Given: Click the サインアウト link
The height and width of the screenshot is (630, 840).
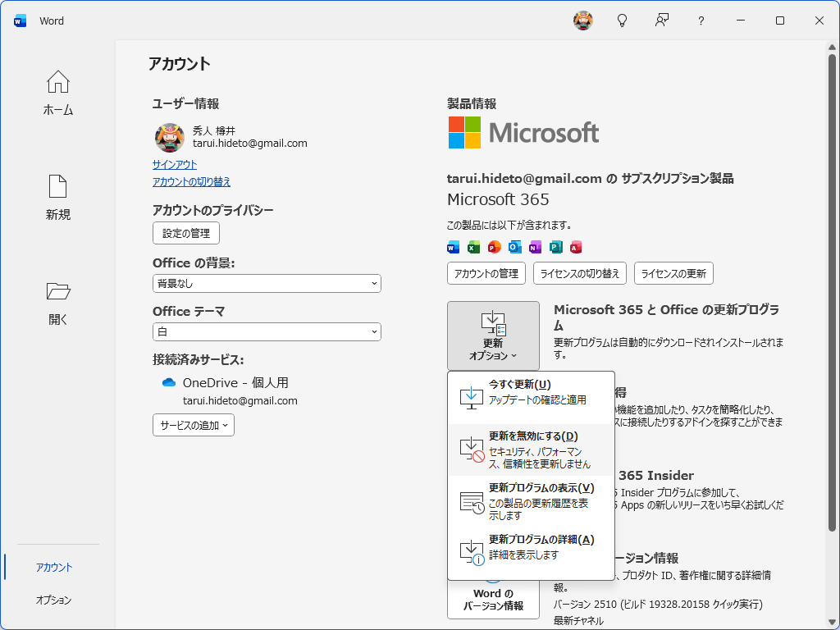Looking at the screenshot, I should coord(174,165).
